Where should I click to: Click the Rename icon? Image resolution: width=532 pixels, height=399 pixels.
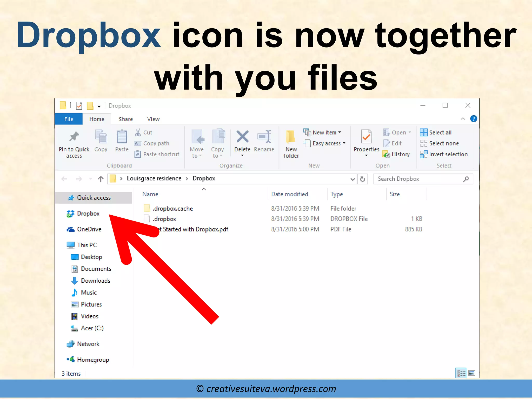point(264,136)
